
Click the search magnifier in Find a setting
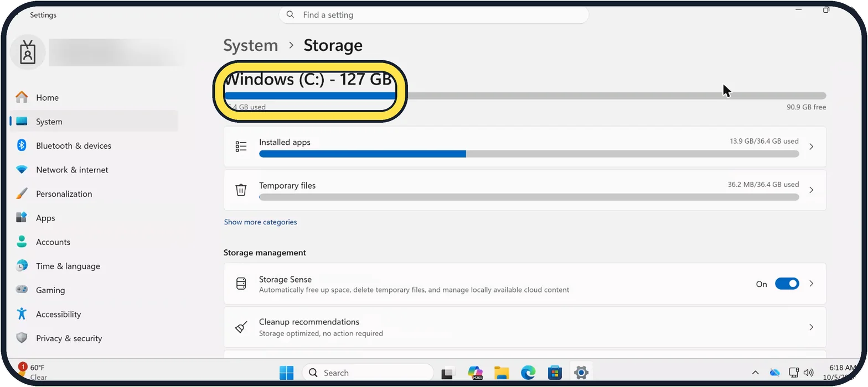[290, 15]
